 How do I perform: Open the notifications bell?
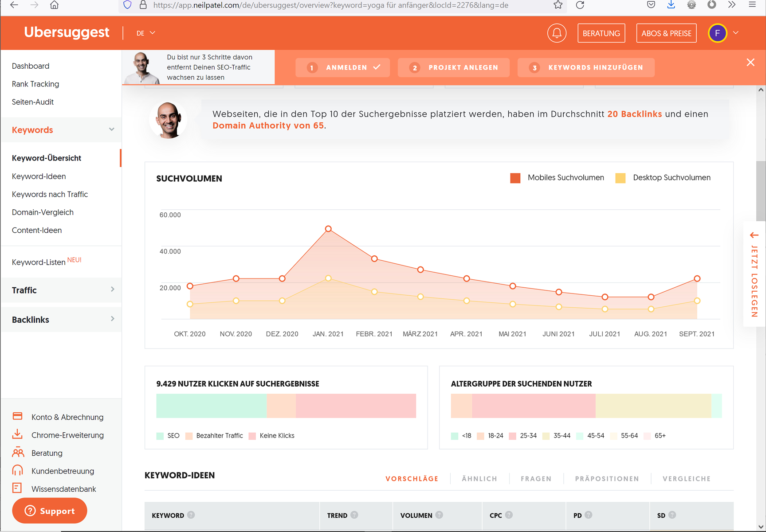[x=557, y=33]
